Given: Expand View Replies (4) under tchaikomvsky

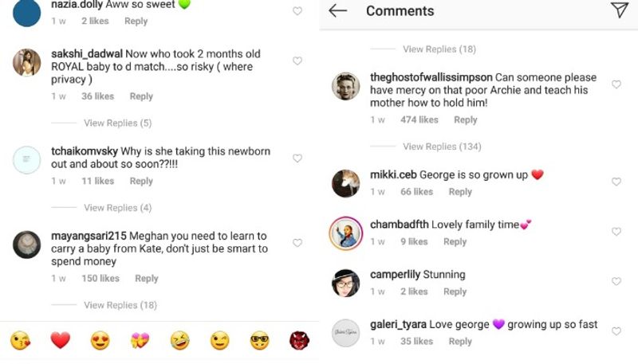Looking at the screenshot, I should pyautogui.click(x=117, y=208).
